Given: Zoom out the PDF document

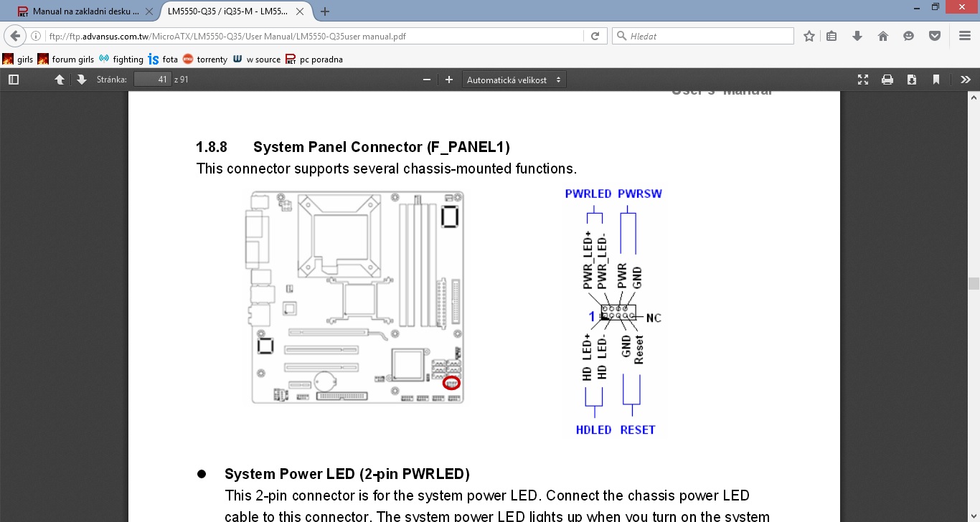Looking at the screenshot, I should [427, 80].
